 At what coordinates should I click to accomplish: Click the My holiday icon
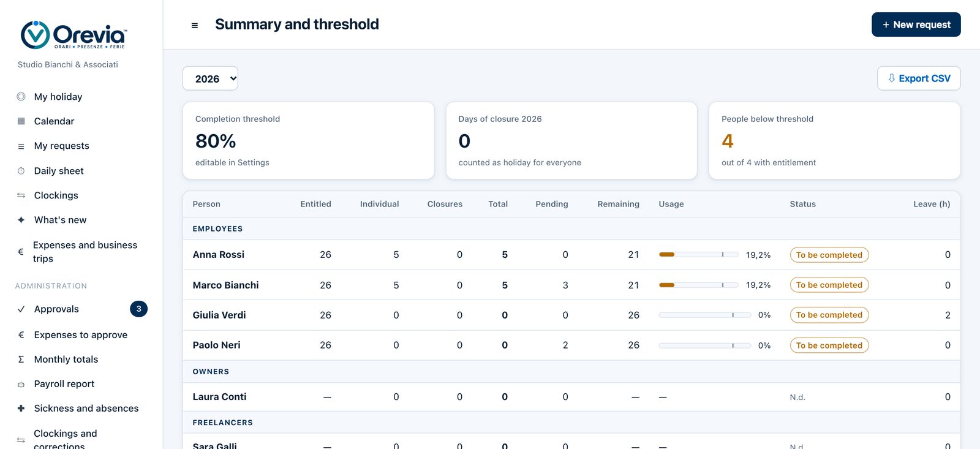(21, 97)
